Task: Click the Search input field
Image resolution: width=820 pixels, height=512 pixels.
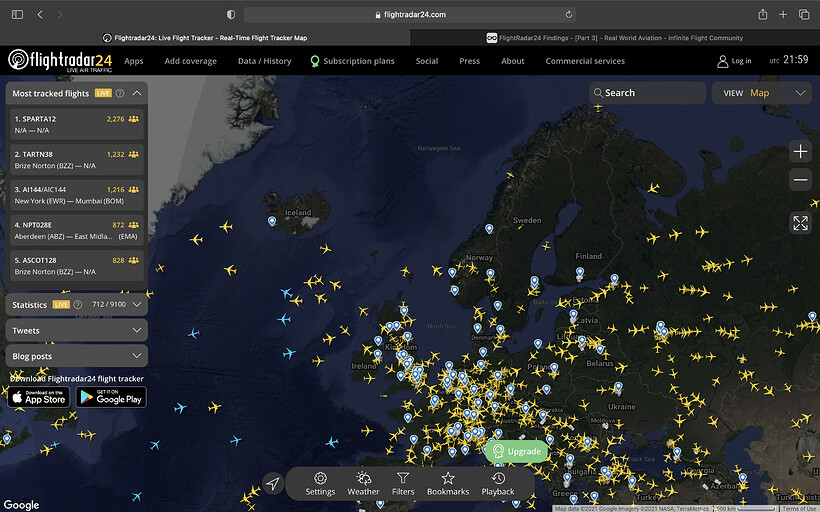Action: 647,93
